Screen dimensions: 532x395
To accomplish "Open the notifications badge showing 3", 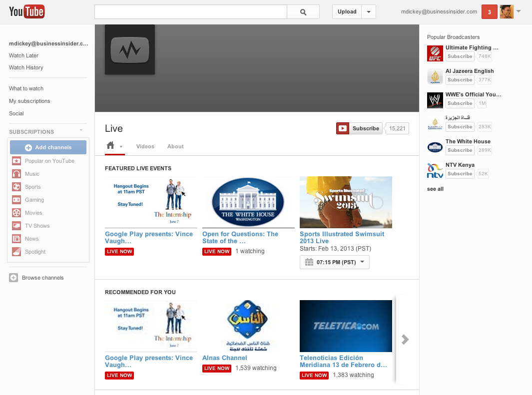I will tap(489, 12).
